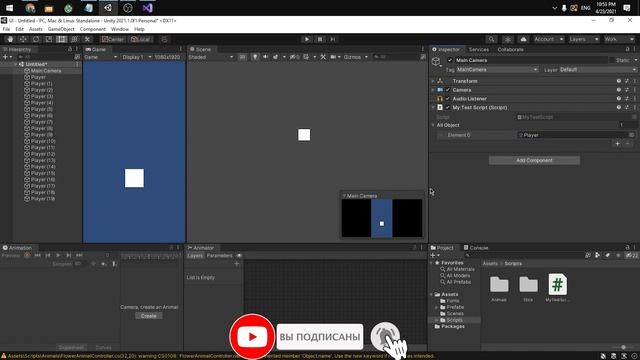
Task: Toggle Local handle rotation button
Action: pyautogui.click(x=141, y=39)
